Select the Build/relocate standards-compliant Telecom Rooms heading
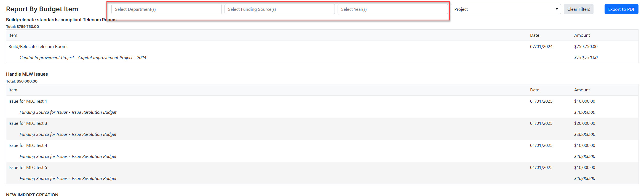The width and height of the screenshot is (644, 196). [61, 20]
